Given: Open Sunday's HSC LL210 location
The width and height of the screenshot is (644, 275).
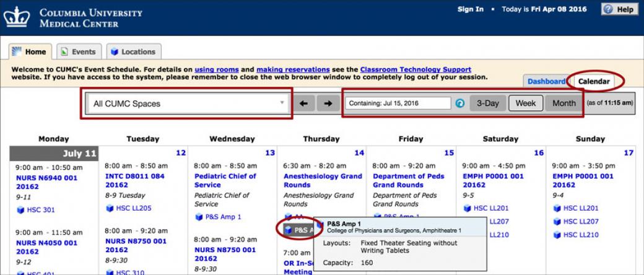Looking at the screenshot, I should pyautogui.click(x=581, y=235).
